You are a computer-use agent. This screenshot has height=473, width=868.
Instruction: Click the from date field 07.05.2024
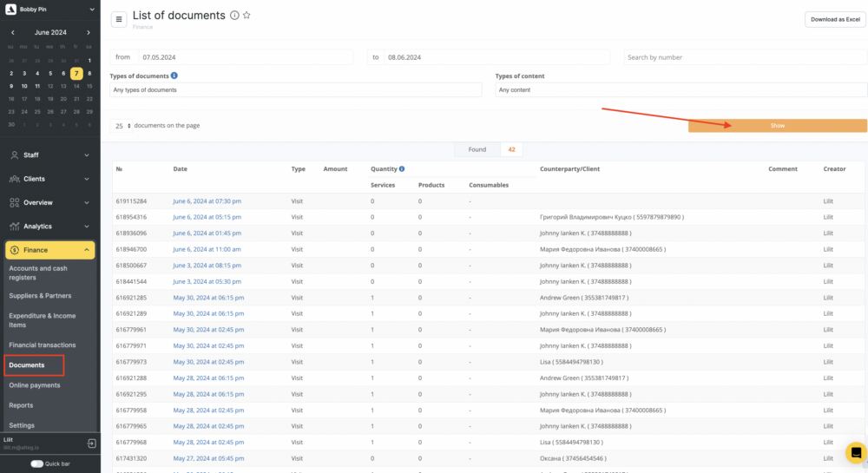pyautogui.click(x=246, y=57)
